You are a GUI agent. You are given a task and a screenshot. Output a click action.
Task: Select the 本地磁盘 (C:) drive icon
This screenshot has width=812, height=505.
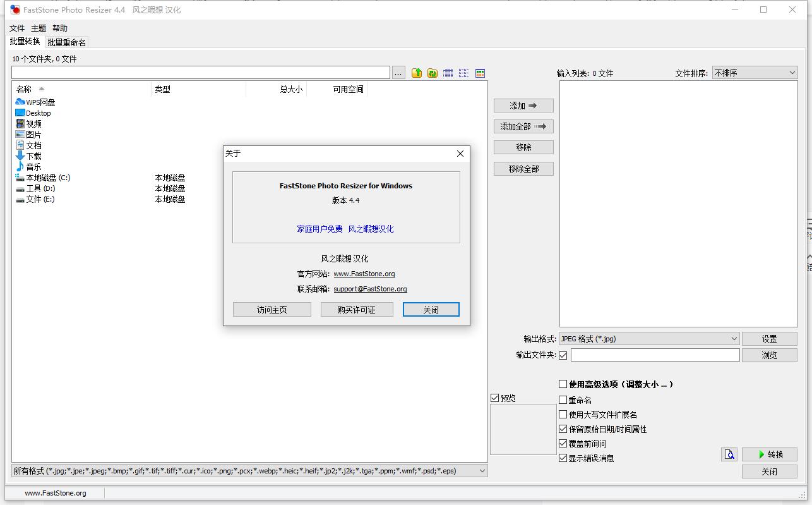click(20, 178)
